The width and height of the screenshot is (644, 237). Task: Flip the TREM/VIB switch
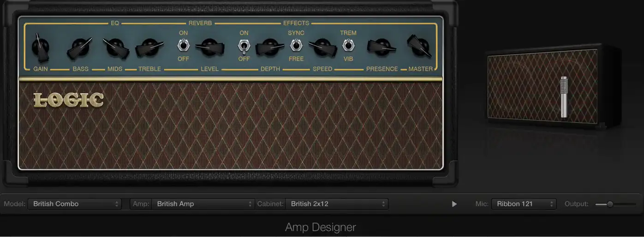(348, 45)
